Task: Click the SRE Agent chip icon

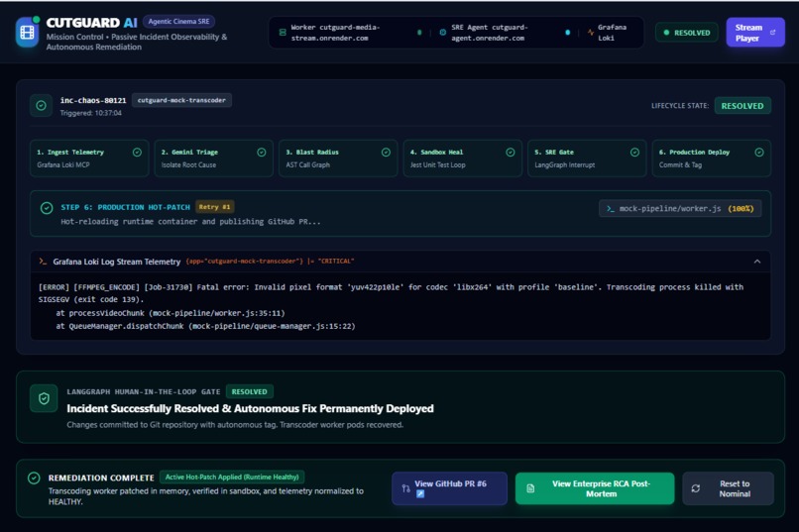Action: [443, 33]
